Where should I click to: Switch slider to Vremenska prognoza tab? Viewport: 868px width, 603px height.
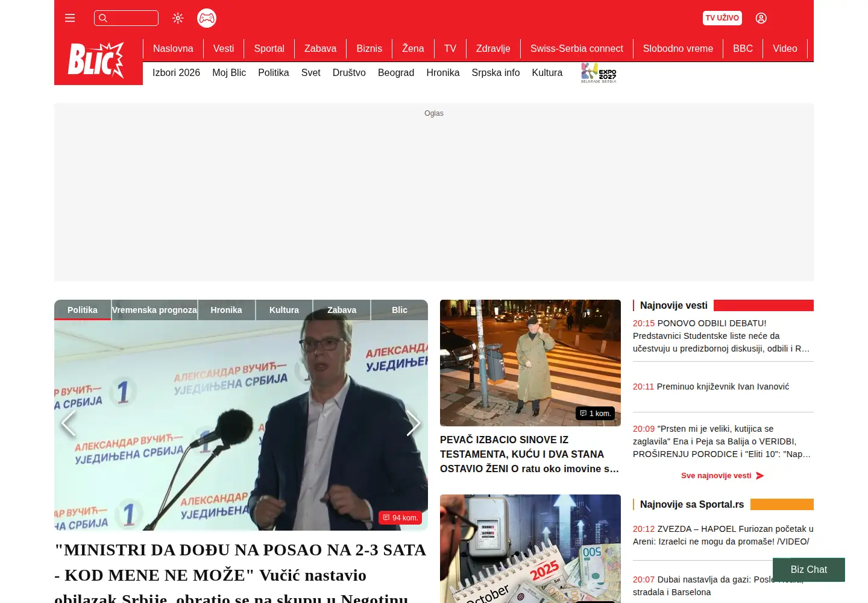tap(154, 310)
